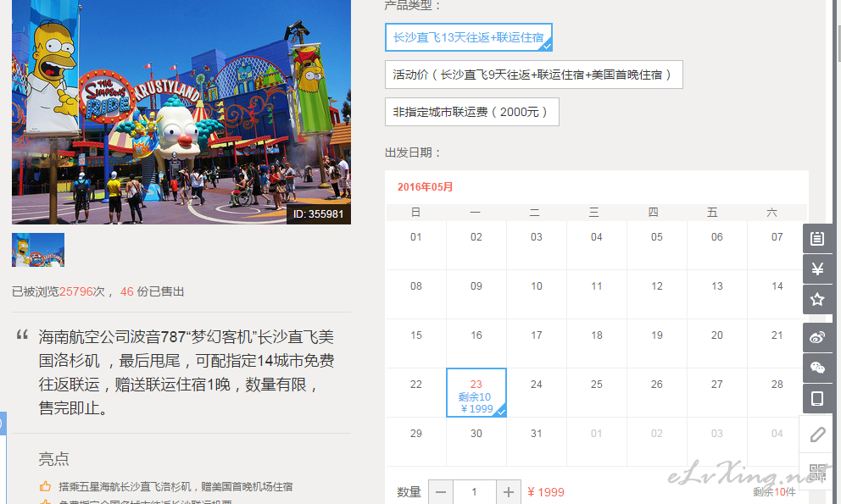
Task: Click the 五 weekday column header
Action: tap(712, 213)
